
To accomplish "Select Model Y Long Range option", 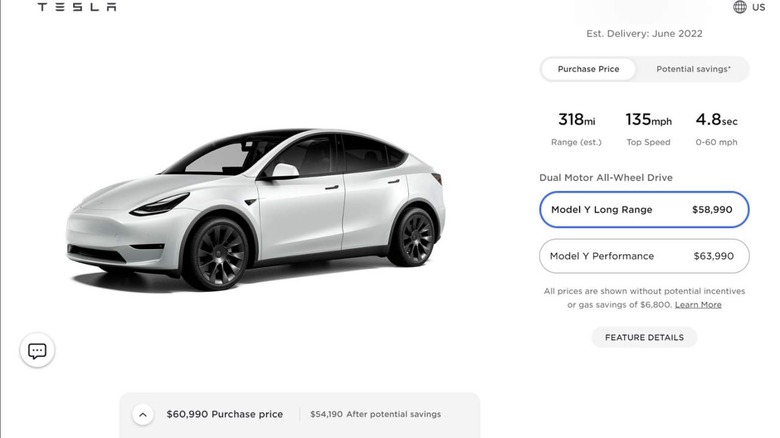I will [644, 210].
